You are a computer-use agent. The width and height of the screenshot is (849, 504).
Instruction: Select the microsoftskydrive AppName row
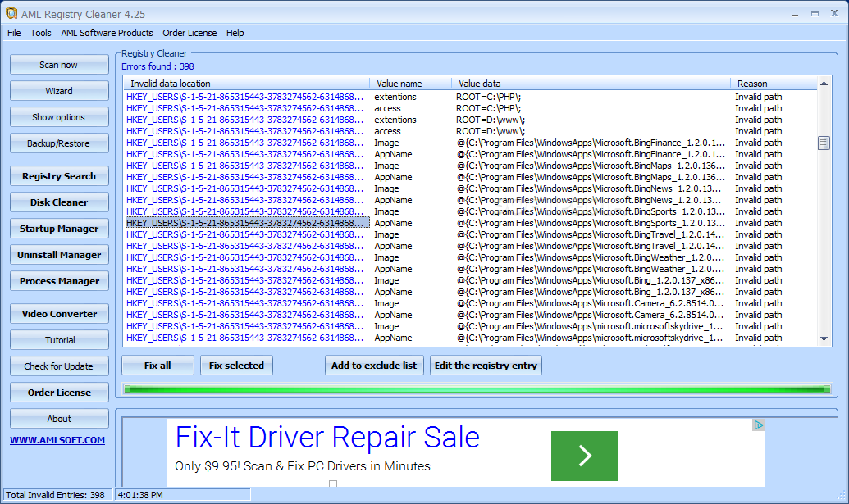[x=470, y=338]
